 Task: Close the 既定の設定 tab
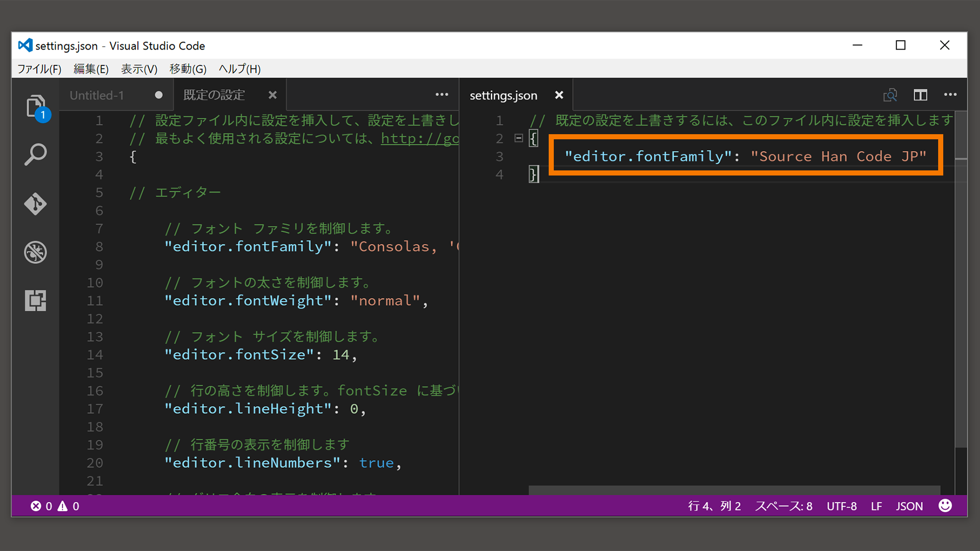tap(273, 95)
